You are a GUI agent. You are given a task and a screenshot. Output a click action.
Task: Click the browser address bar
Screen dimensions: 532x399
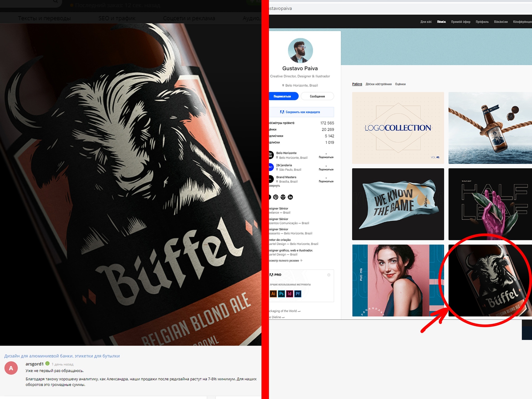click(x=400, y=8)
